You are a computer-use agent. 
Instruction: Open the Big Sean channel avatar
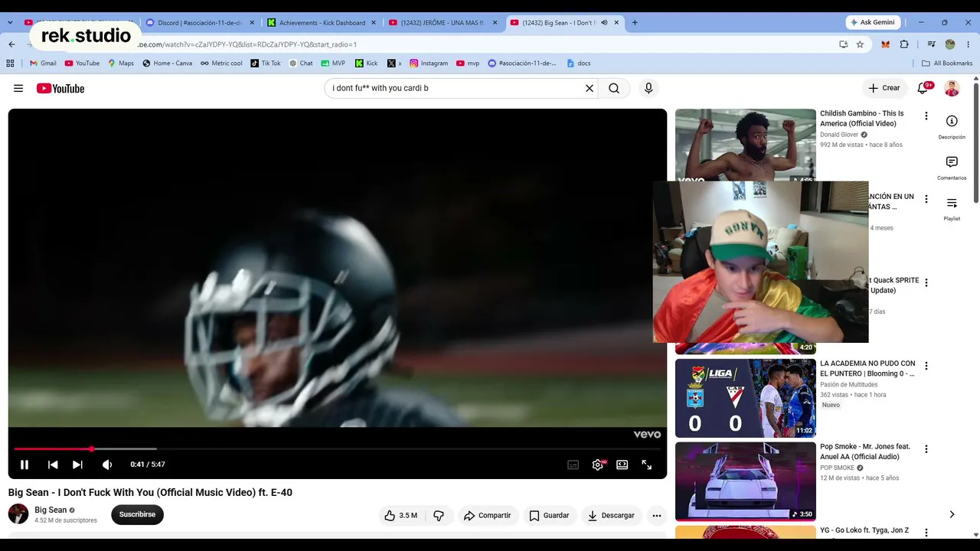point(18,514)
